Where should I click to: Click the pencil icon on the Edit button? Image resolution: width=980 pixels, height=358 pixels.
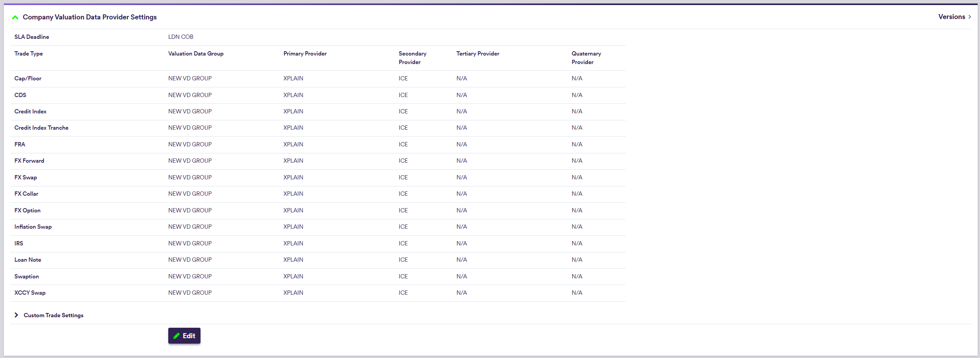(176, 336)
